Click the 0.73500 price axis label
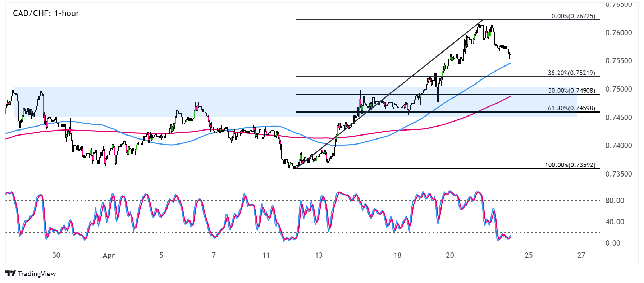This screenshot has height=283, width=644. 618,174
